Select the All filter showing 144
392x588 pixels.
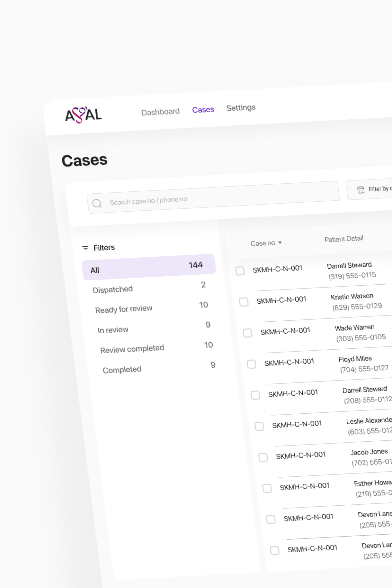[x=148, y=267]
